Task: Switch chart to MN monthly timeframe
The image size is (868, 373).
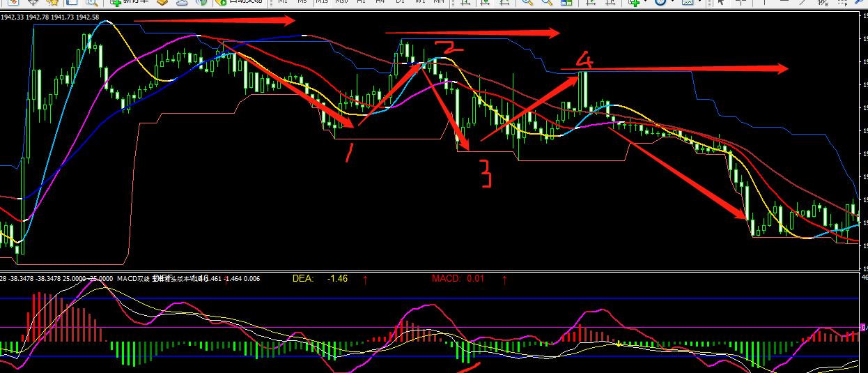Action: pyautogui.click(x=438, y=2)
